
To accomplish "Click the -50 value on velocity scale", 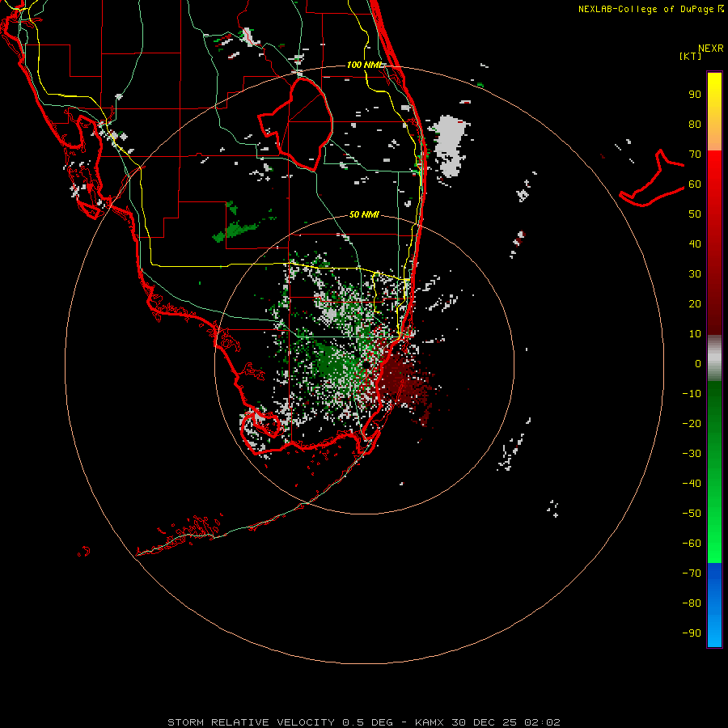I will pos(692,514).
